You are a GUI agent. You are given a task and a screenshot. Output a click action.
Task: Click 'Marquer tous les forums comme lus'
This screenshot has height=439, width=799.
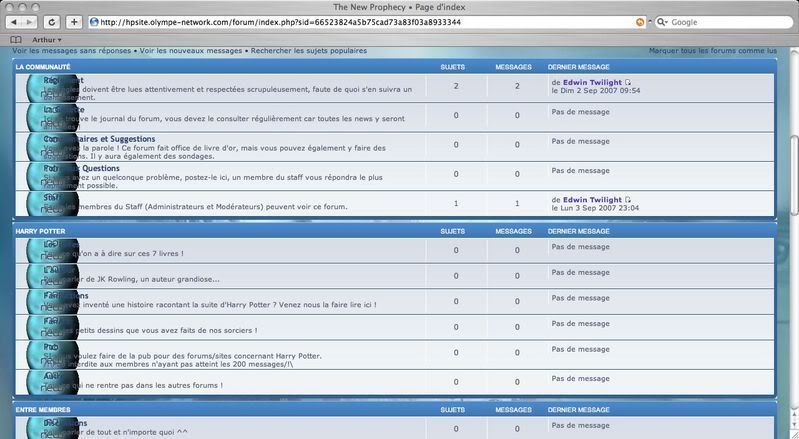click(712, 50)
